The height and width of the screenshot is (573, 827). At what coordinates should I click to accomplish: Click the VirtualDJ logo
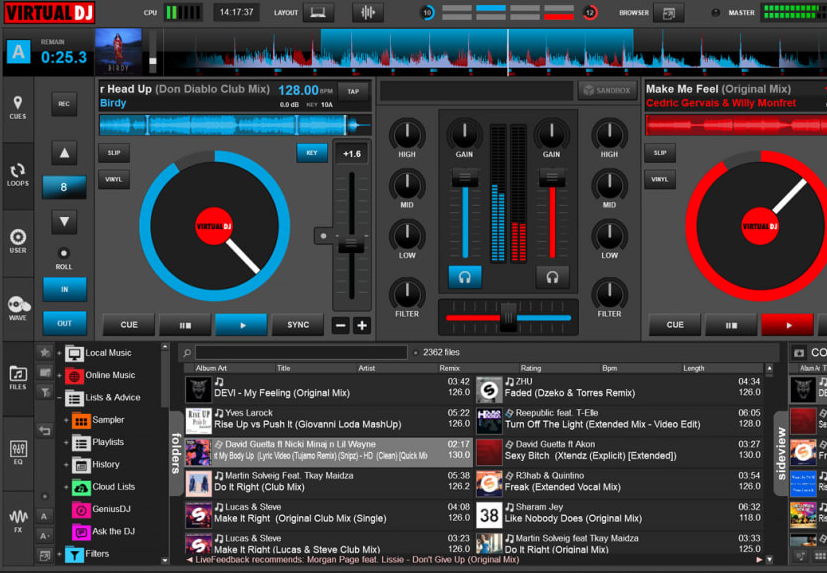pyautogui.click(x=49, y=13)
